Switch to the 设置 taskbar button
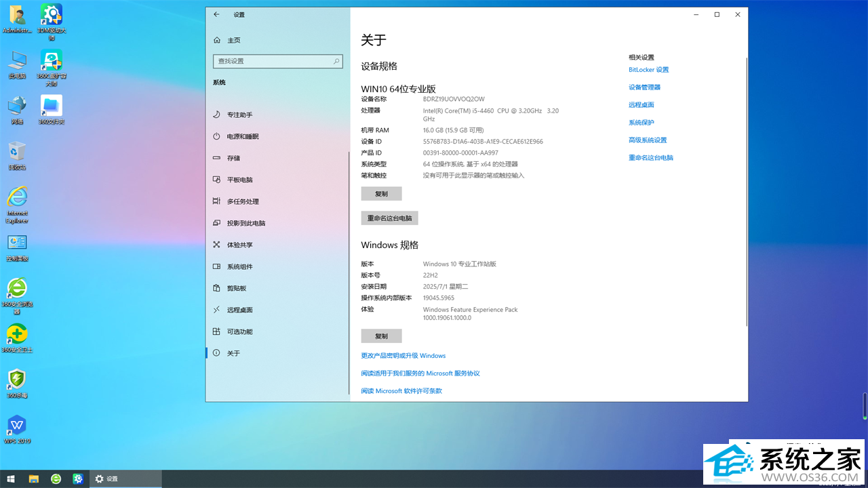The height and width of the screenshot is (488, 868). point(126,479)
